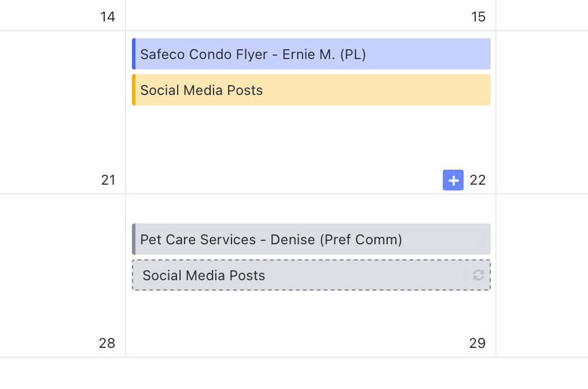Open the yellow Social Media Posts event
The width and height of the screenshot is (588, 389).
[x=311, y=90]
